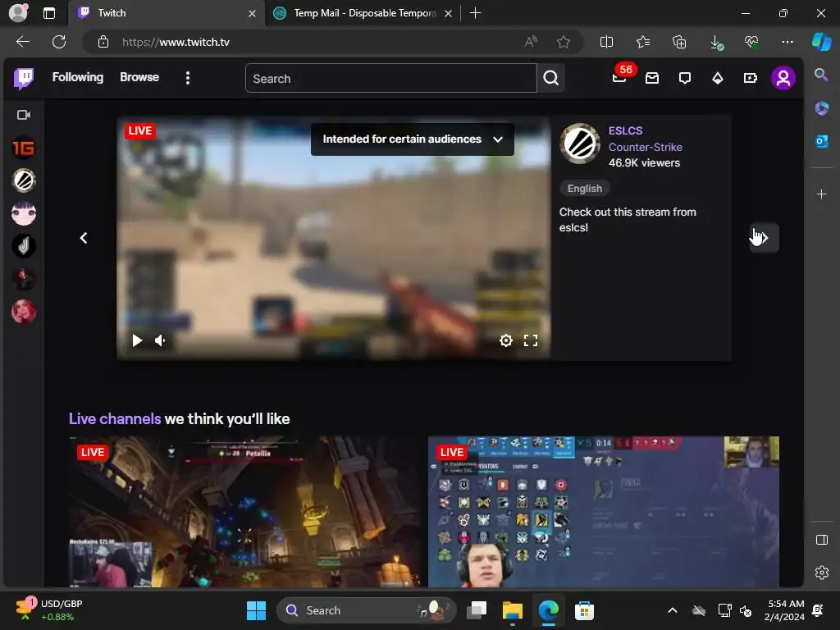
Task: Open the black shield-logo channel in sidebar
Action: coord(24,246)
